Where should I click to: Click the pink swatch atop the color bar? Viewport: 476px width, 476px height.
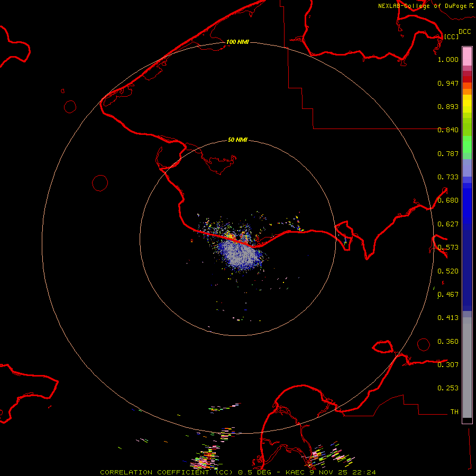coord(467,57)
